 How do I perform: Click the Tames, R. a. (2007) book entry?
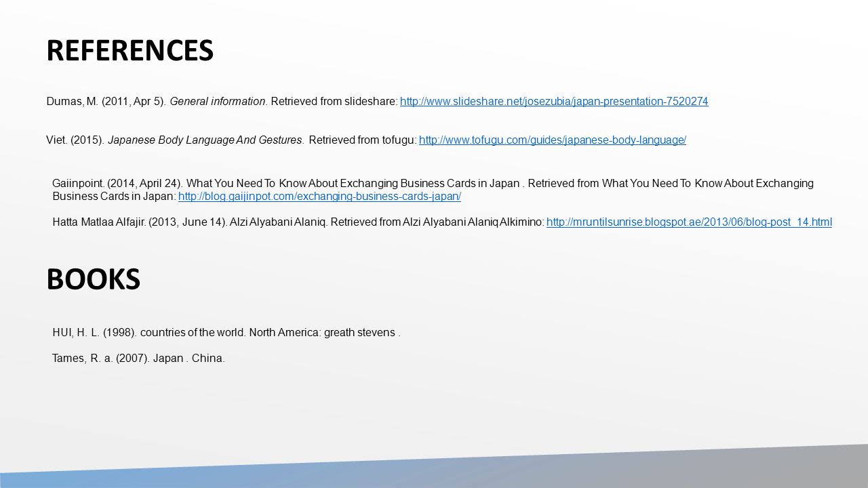tap(138, 359)
